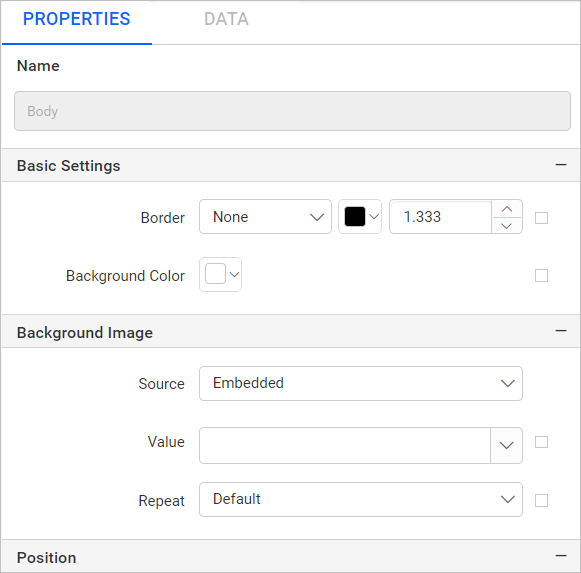Open the border color picker swatch
This screenshot has height=573, width=581.
coord(360,217)
